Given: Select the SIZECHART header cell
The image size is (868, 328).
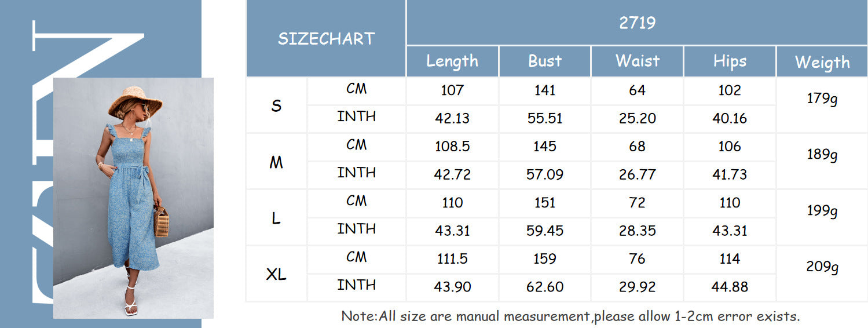Looking at the screenshot, I should point(326,39).
